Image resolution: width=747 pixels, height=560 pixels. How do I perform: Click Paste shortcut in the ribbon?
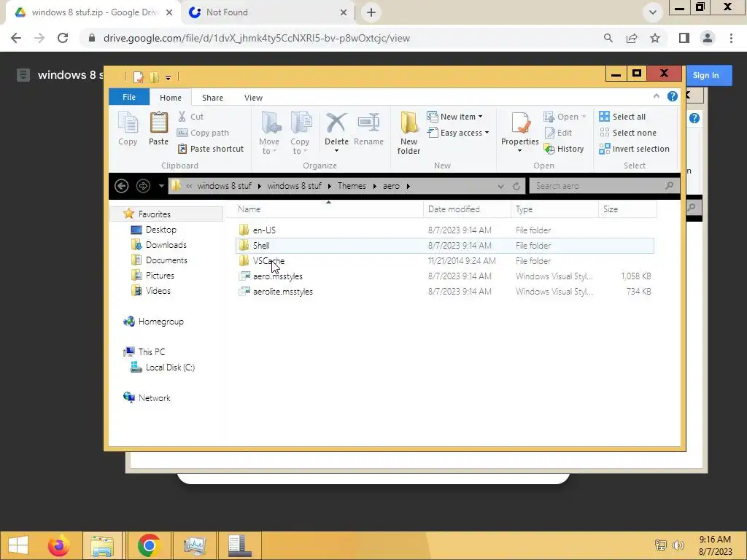click(211, 149)
